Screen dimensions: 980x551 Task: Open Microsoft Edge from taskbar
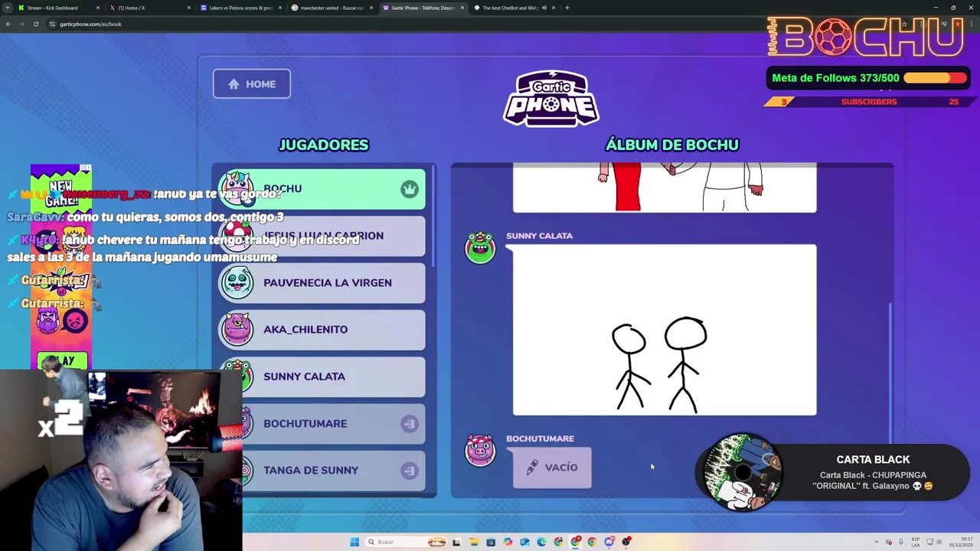[541, 542]
